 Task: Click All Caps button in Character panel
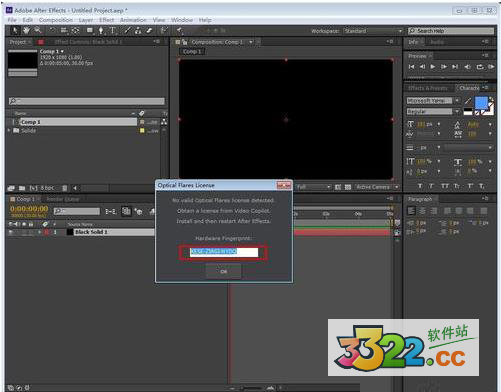[445, 186]
